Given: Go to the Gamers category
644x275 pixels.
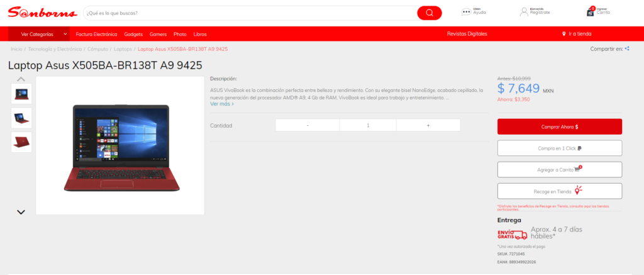Looking at the screenshot, I should click(x=158, y=34).
